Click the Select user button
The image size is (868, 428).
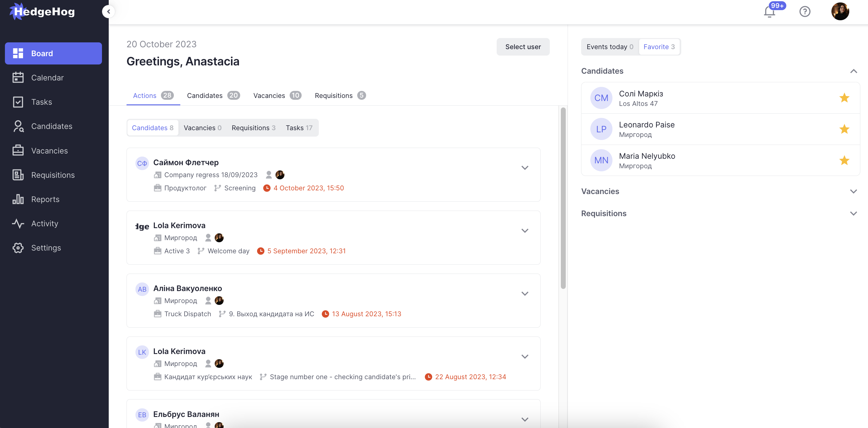[523, 47]
